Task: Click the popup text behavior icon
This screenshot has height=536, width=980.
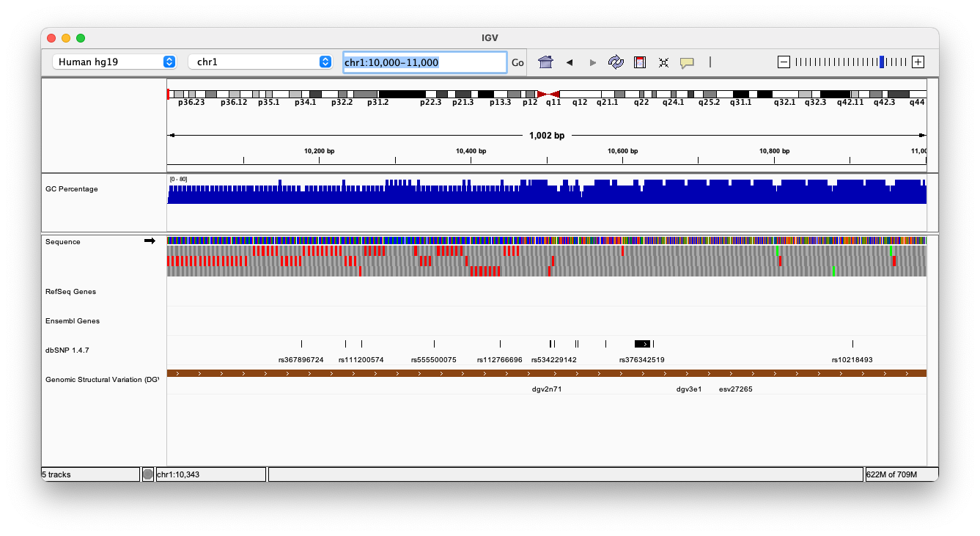Action: [688, 62]
